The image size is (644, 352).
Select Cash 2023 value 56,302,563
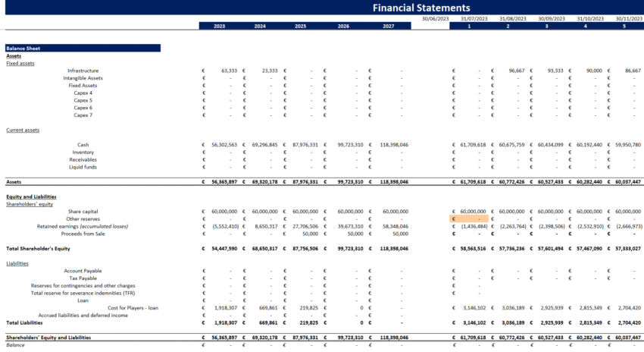[224, 145]
